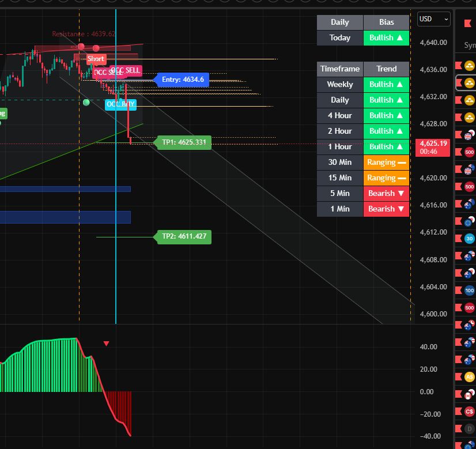Click the blue '100' index symbol icon
This screenshot has height=449, width=476.
(x=470, y=290)
